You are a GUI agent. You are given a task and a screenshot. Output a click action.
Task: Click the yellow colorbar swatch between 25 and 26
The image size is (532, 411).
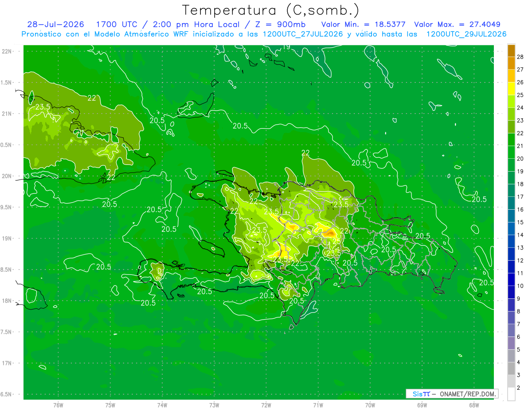[x=511, y=89]
